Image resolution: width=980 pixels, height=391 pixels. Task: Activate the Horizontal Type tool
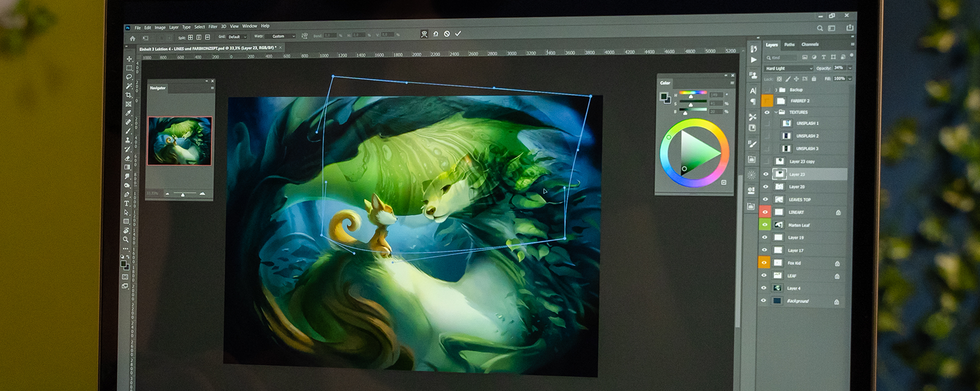point(127,204)
